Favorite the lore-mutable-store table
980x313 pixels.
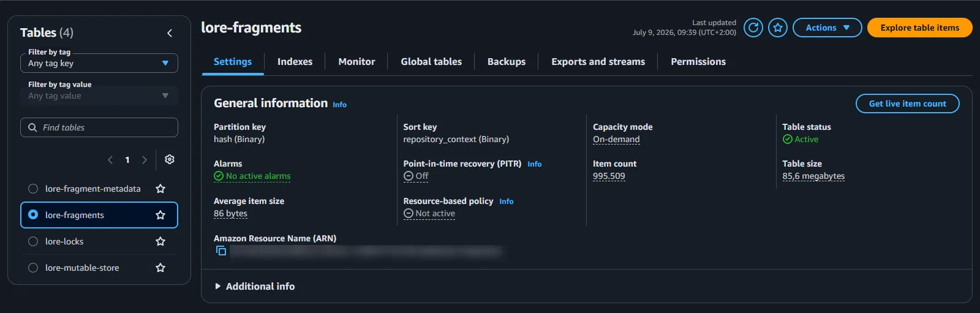tap(160, 268)
